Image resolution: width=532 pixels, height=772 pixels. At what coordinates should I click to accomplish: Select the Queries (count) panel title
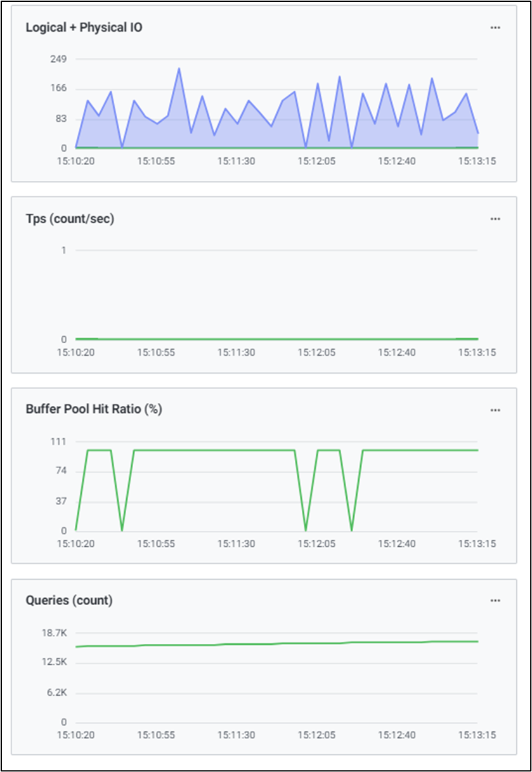(69, 600)
